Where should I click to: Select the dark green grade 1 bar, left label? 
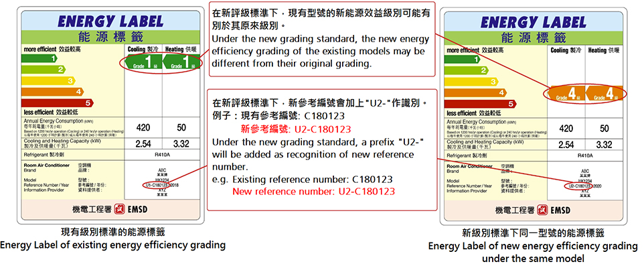point(40,59)
